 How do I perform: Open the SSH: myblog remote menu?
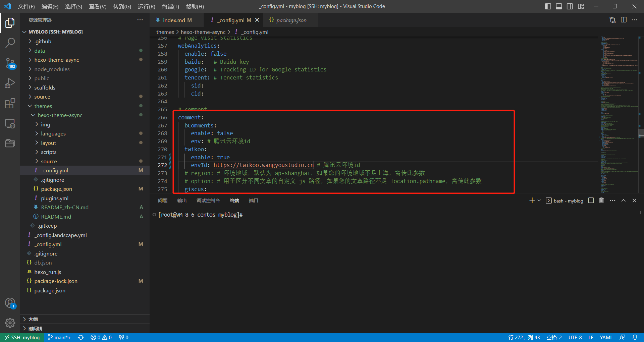point(22,337)
